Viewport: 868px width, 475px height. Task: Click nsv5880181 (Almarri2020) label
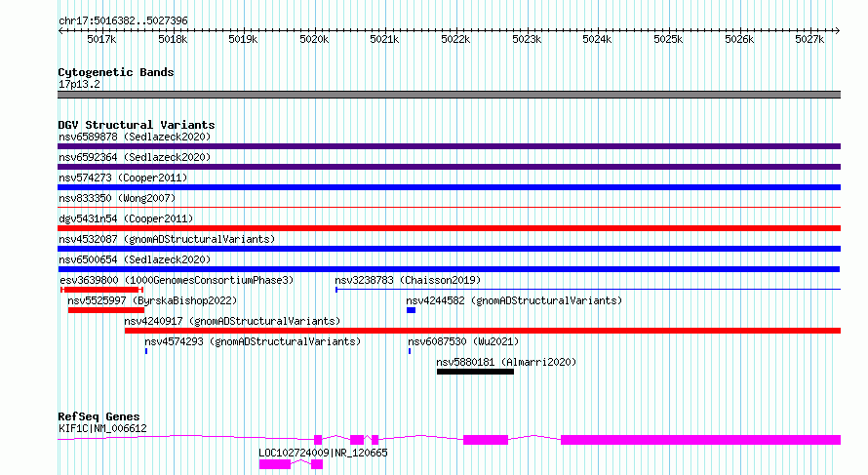pos(506,362)
